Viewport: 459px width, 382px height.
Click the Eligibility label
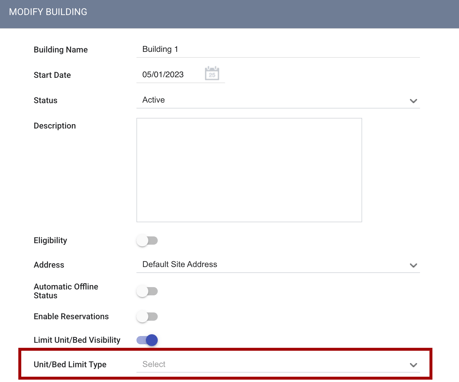pyautogui.click(x=50, y=240)
